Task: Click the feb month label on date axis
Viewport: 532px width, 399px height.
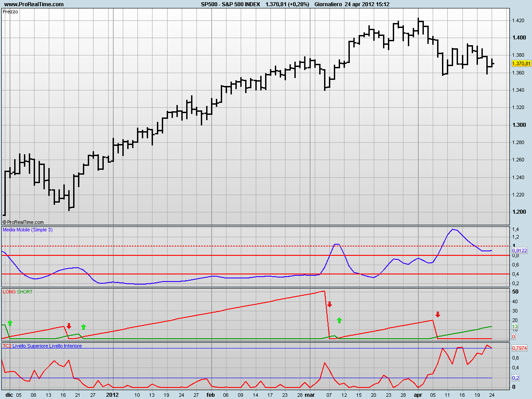Action: tap(211, 394)
